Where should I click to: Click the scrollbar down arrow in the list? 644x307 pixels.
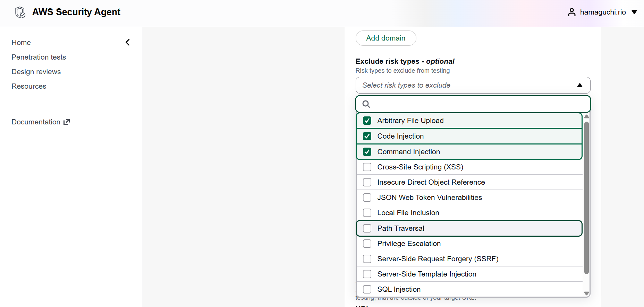point(586,293)
